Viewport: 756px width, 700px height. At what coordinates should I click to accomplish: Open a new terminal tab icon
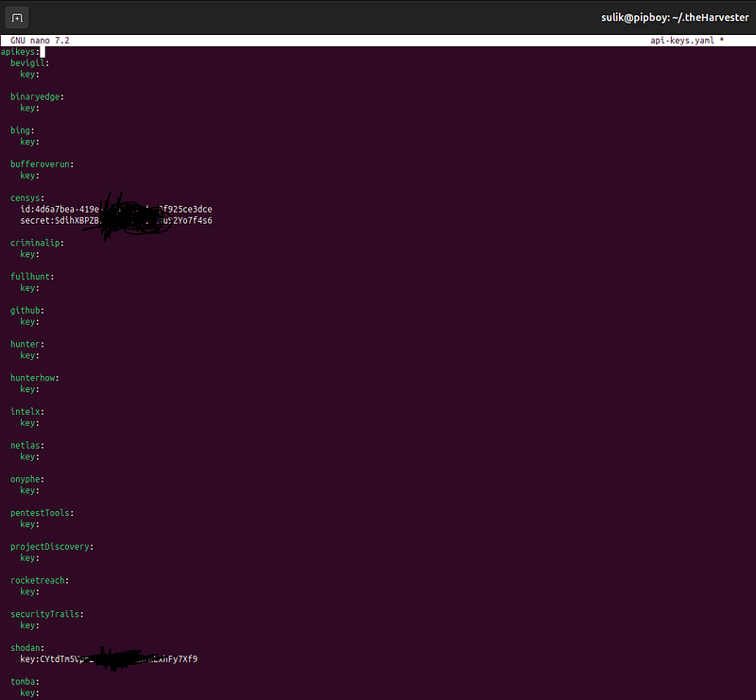pyautogui.click(x=17, y=18)
